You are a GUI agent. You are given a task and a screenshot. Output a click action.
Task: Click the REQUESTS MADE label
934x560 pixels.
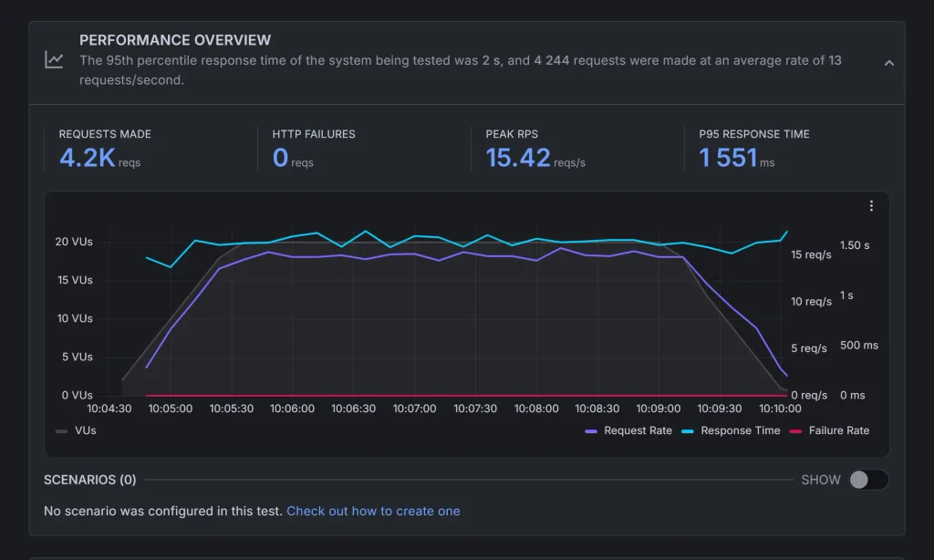click(x=105, y=134)
